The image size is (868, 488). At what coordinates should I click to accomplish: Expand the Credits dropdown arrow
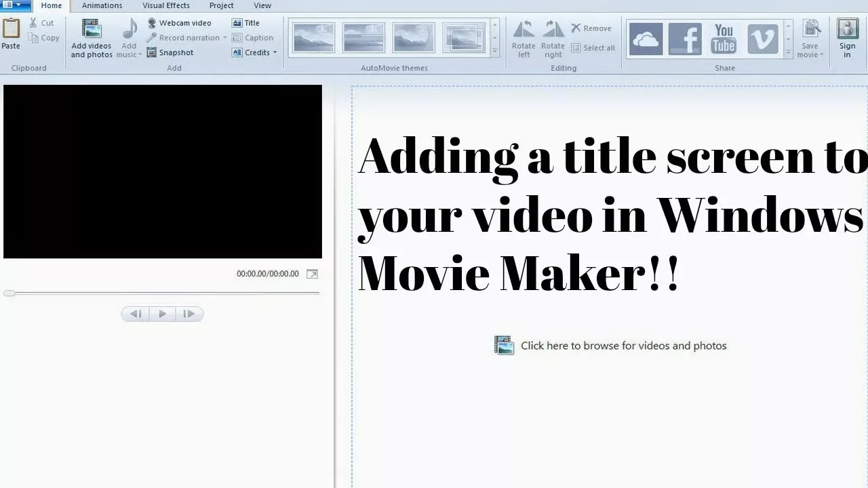(275, 53)
